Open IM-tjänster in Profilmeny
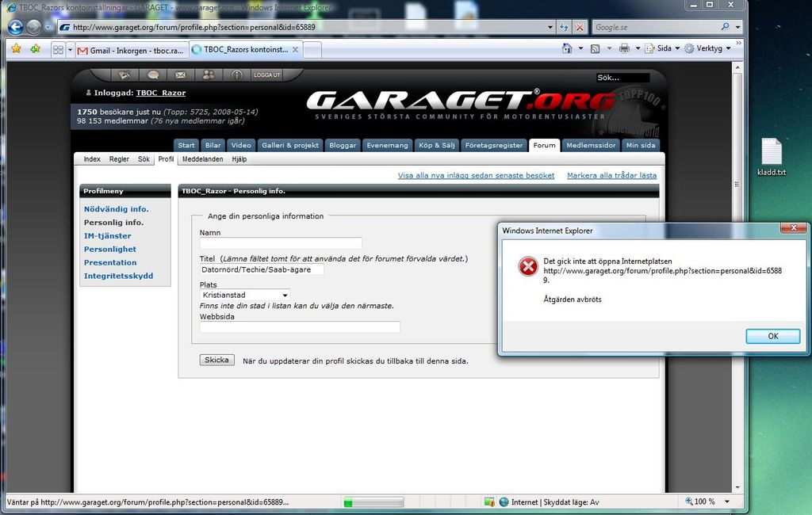Screen dimensions: 812x515 click(107, 236)
